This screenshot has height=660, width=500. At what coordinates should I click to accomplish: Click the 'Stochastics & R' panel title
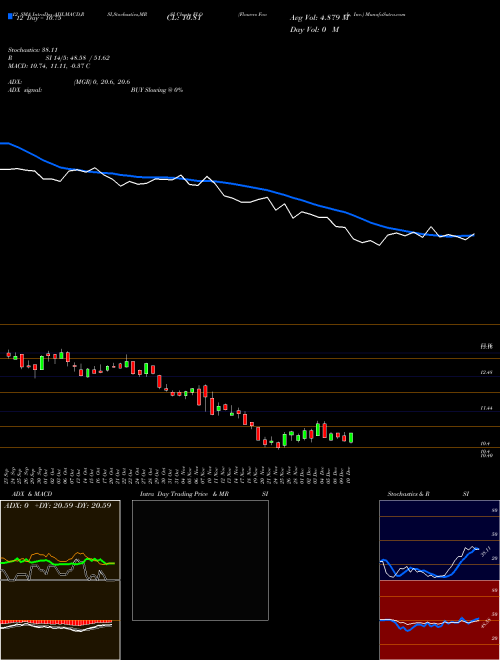pos(408,494)
